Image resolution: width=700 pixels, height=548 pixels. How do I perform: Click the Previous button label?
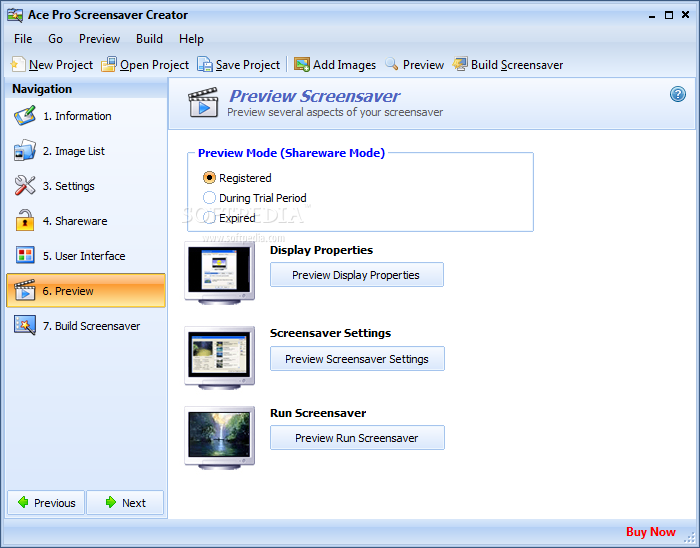(x=54, y=503)
